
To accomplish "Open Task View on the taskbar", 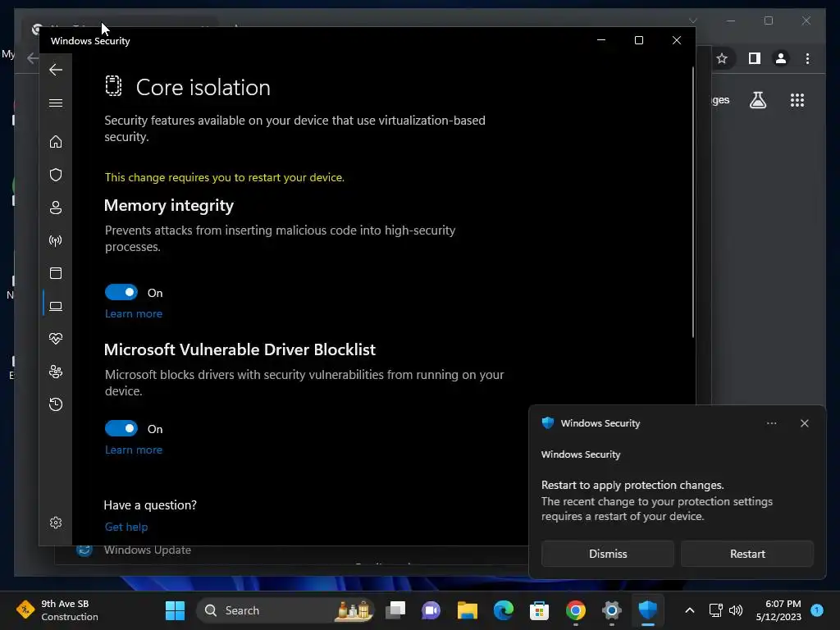I will tap(395, 610).
